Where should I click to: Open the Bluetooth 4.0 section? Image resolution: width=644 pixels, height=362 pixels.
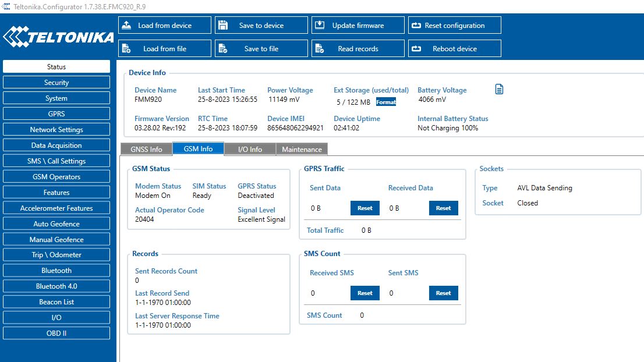56,286
